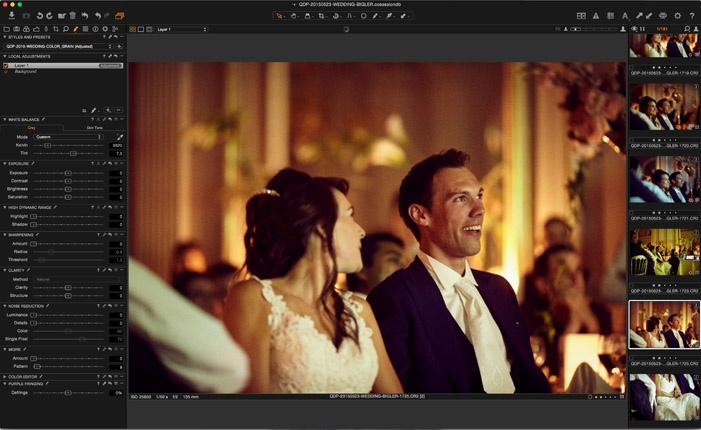The image size is (701, 430).
Task: Pick white balance with the eyedropper
Action: 120,137
